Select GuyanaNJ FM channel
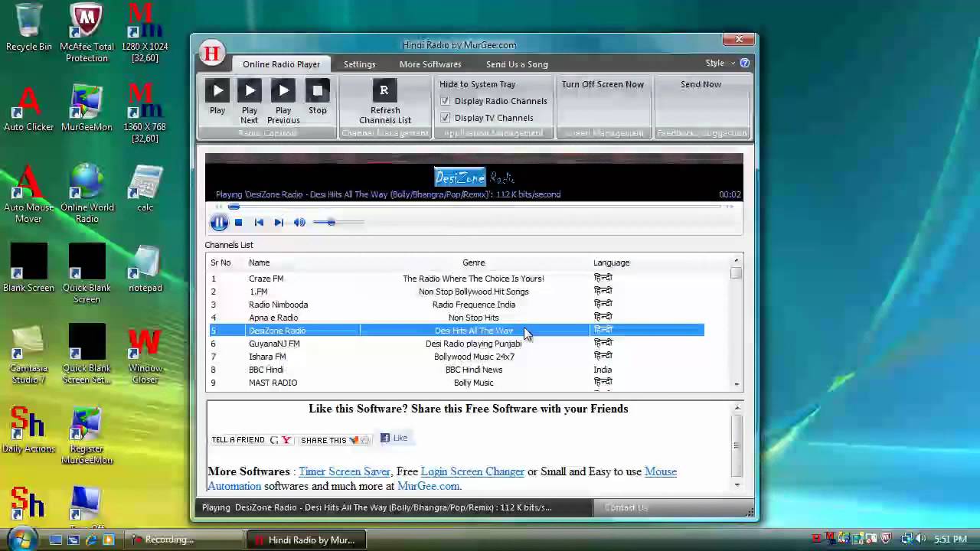Viewport: 980px width, 551px height. click(457, 344)
